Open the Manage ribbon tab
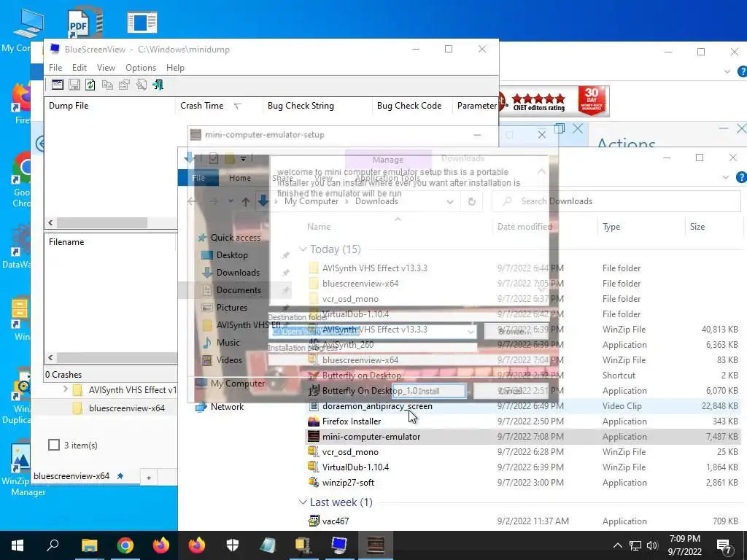The image size is (747, 560). tap(388, 160)
